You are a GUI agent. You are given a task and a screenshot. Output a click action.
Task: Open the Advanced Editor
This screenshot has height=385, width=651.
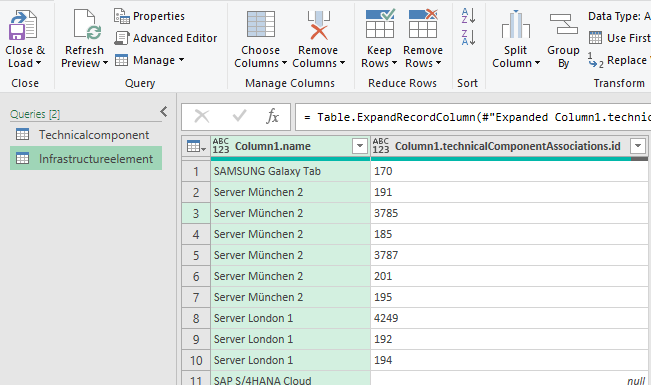coord(166,38)
